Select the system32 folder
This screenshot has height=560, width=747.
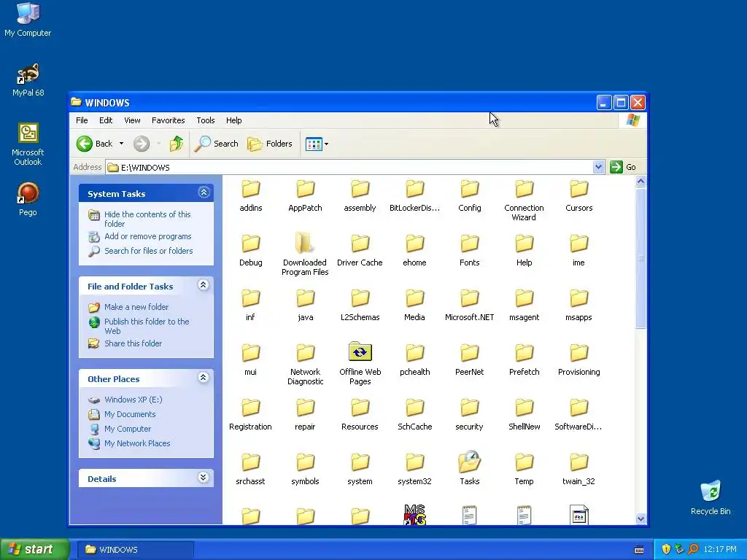[414, 469]
